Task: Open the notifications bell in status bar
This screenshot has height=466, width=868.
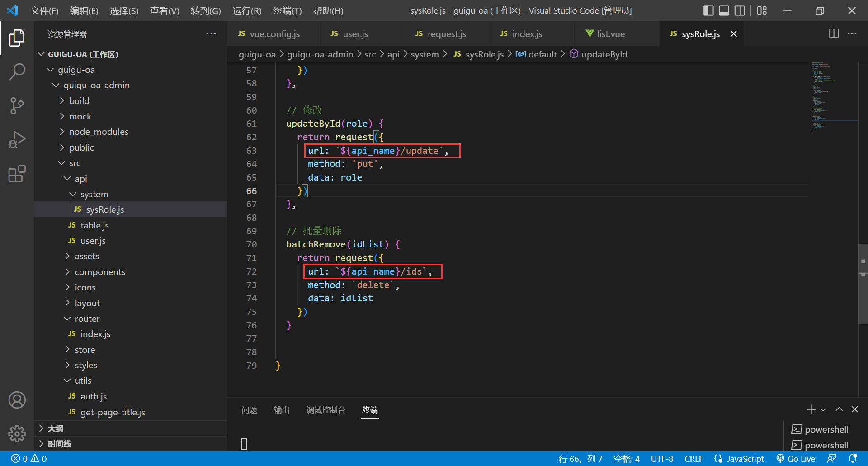Action: (x=853, y=459)
